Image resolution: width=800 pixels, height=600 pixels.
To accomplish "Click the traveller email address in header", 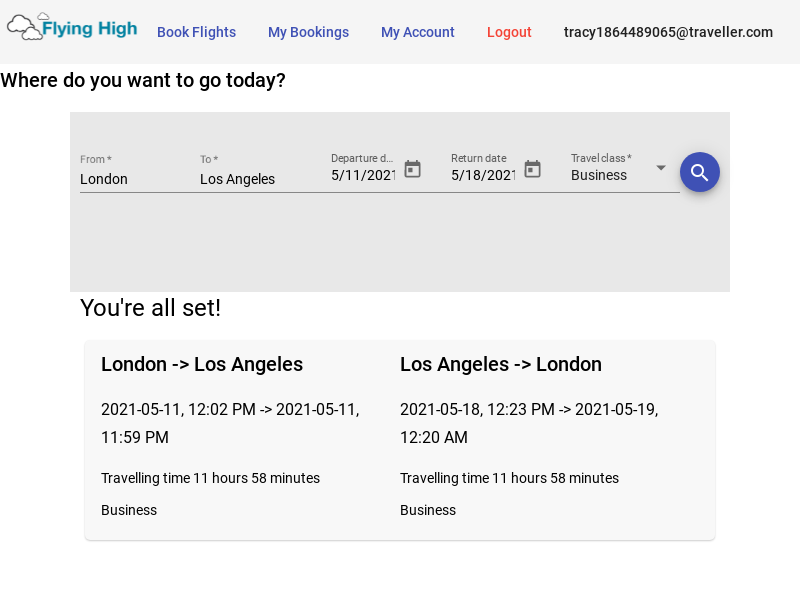I will [668, 32].
